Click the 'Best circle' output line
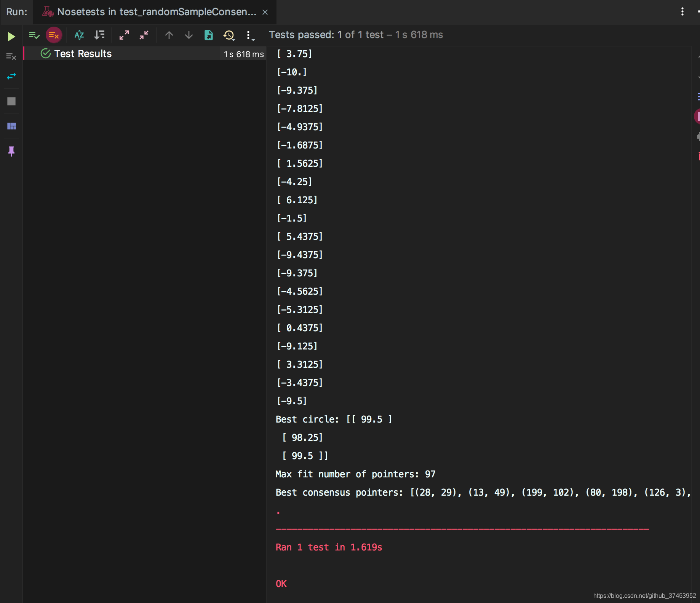The image size is (700, 603). pos(334,420)
